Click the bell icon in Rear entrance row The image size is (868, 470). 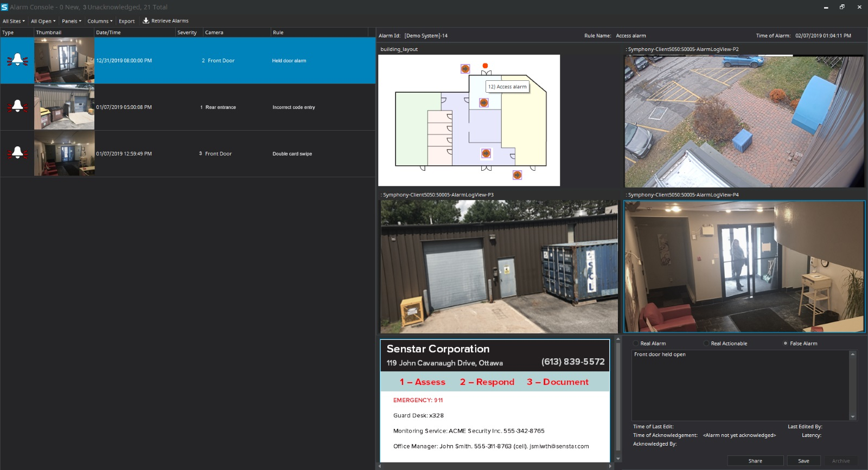[17, 107]
